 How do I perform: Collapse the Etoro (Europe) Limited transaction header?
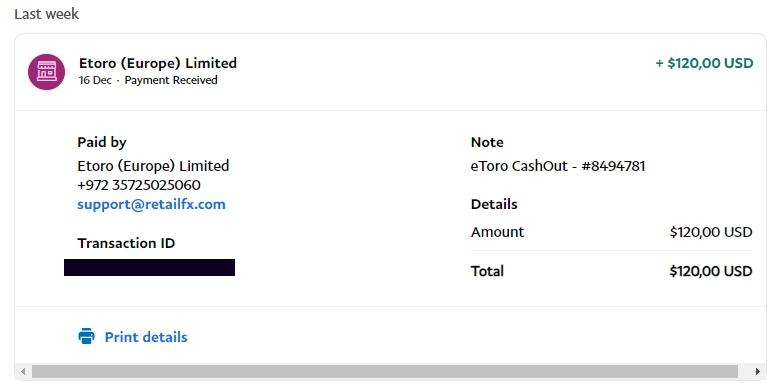click(390, 72)
